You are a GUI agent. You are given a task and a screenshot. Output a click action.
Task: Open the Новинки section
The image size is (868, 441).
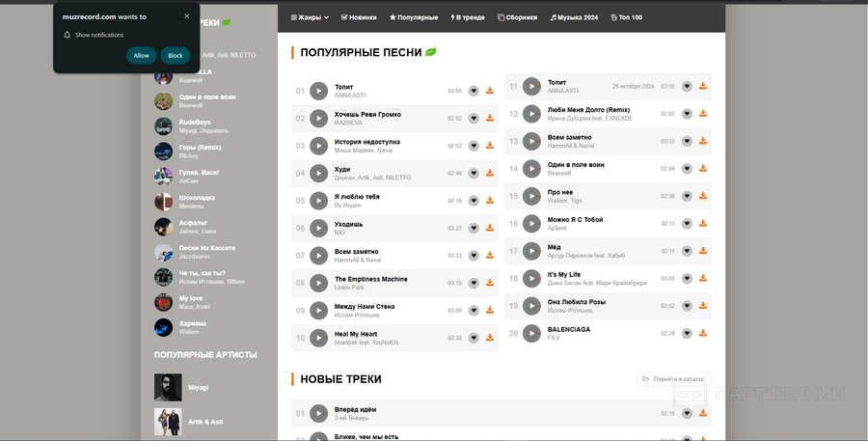pyautogui.click(x=359, y=17)
